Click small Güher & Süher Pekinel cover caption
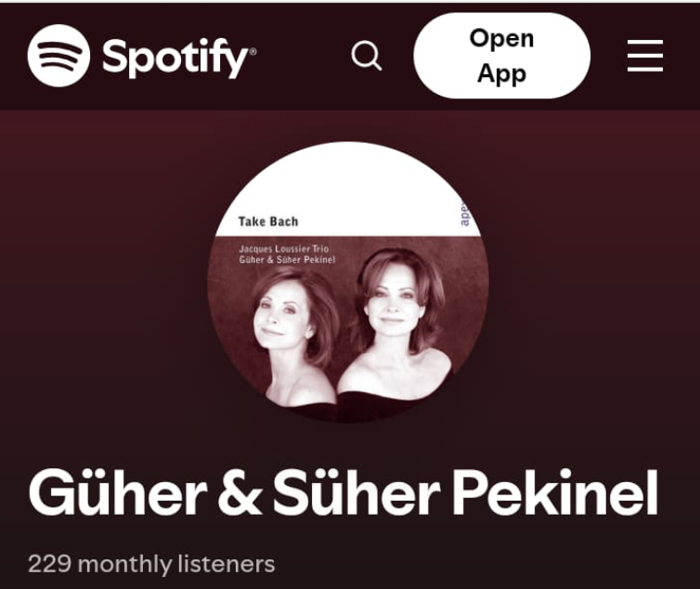 pos(287,259)
